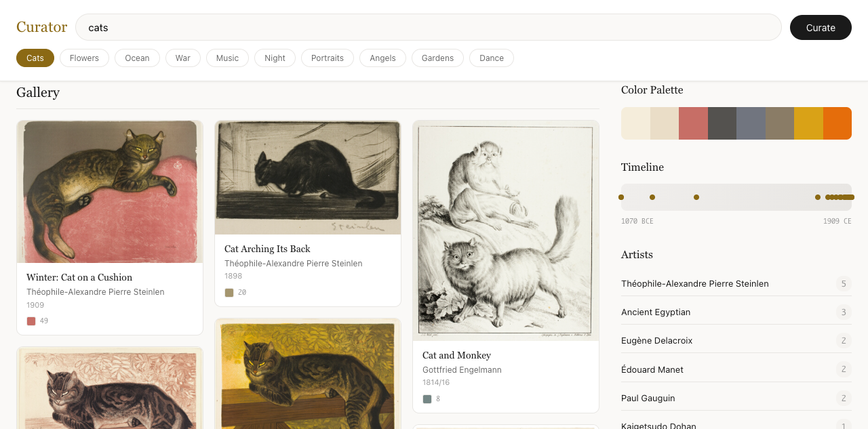This screenshot has width=868, height=429.
Task: Select Eugène Delacroix in the Artists list
Action: (736, 341)
